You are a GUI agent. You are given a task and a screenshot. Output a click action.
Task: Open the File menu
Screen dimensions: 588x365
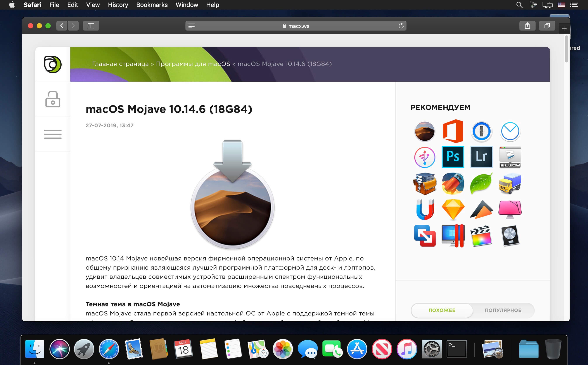(x=54, y=5)
